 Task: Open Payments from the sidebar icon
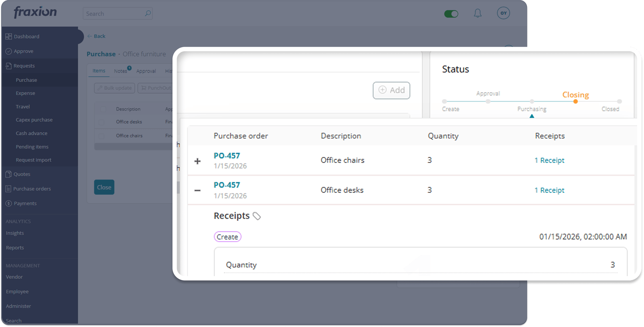(x=9, y=203)
